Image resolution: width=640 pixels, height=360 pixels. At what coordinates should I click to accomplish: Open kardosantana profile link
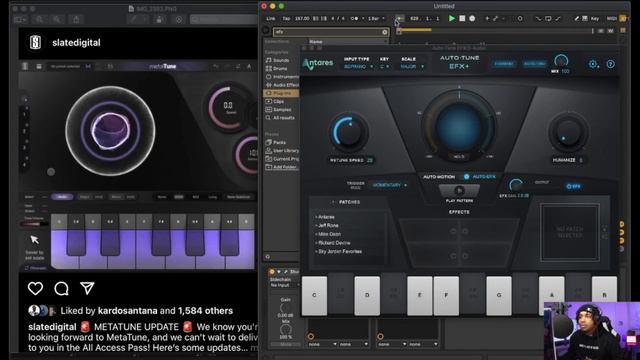[127, 311]
